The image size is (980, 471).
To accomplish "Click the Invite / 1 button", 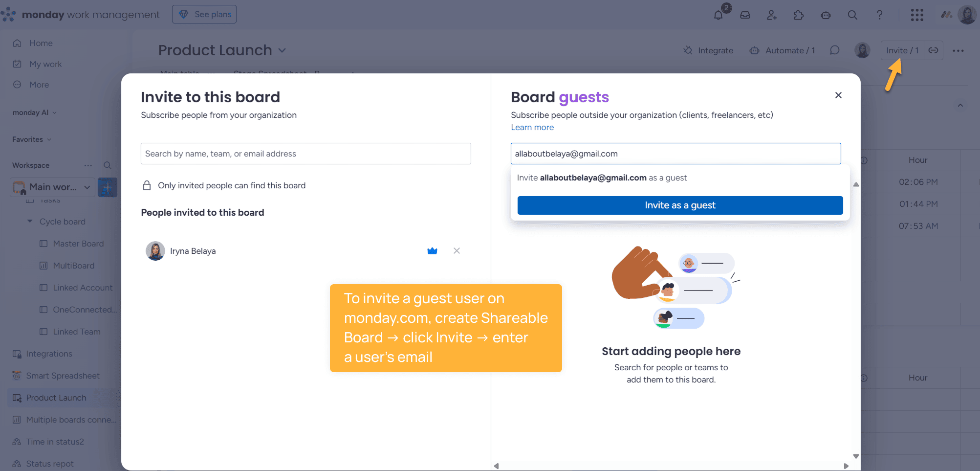I will 902,50.
